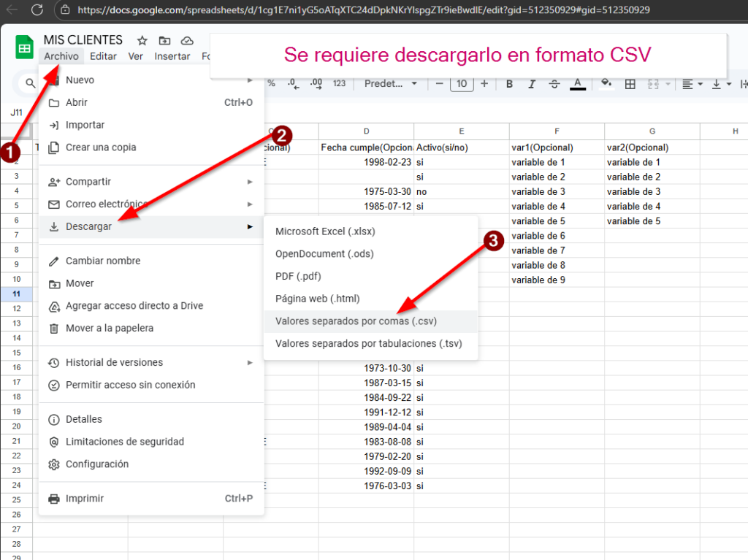Image resolution: width=748 pixels, height=560 pixels.
Task: Click Imprimir in the Archivo menu
Action: (85, 499)
